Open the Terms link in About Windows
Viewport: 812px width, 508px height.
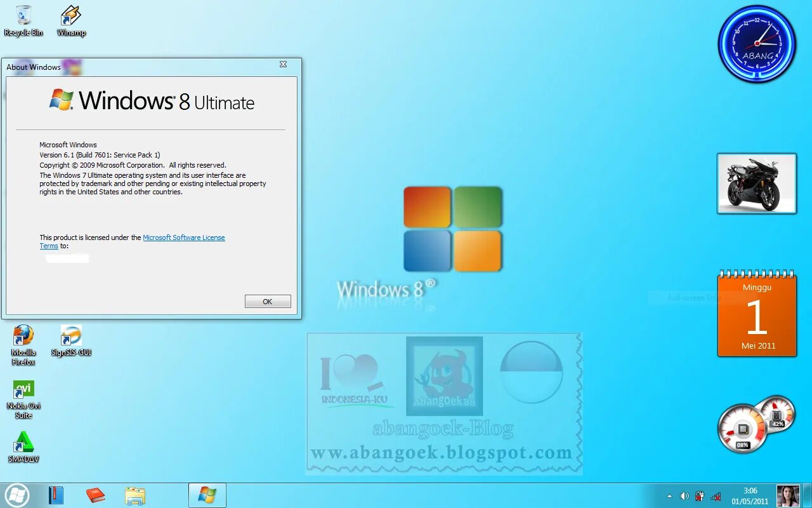tap(49, 246)
